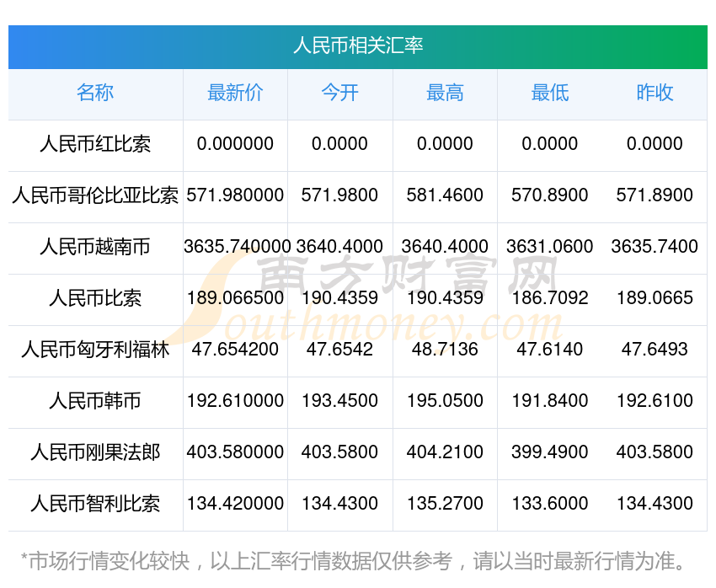Click latest price 189.066500
Image resolution: width=716 pixels, height=588 pixels.
[235, 298]
